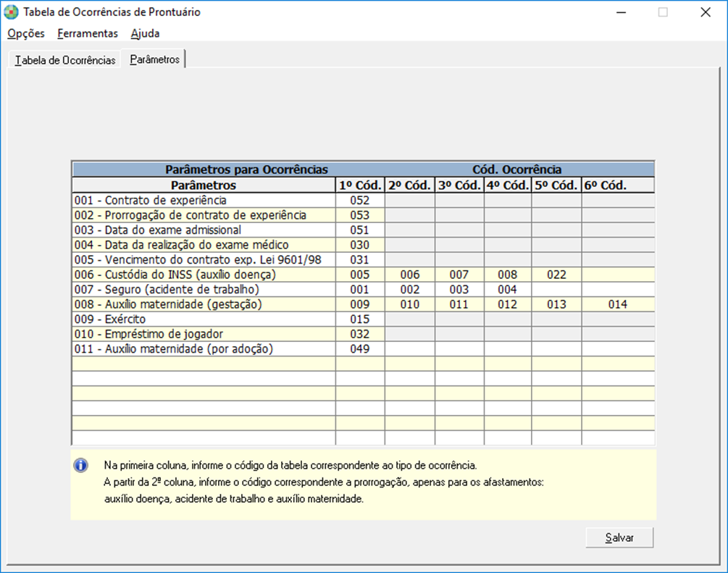Click '008 - Auxílio maternidade (gestação)' label

click(204, 304)
